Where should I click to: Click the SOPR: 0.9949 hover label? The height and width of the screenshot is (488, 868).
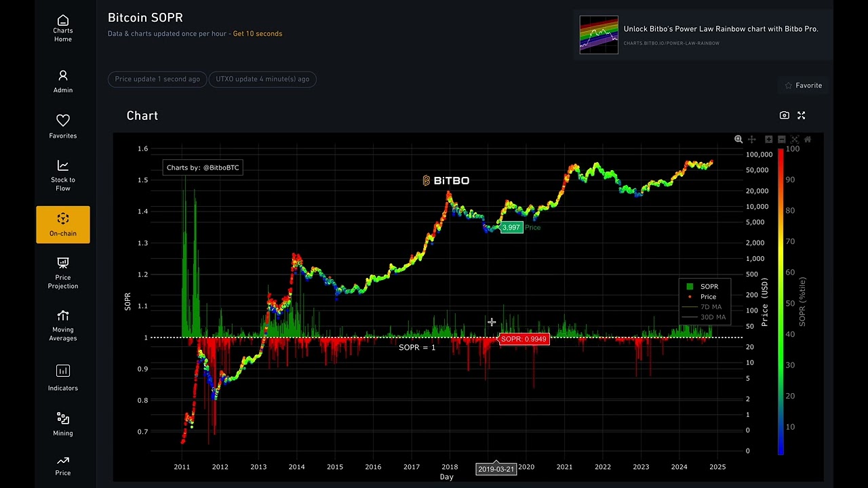524,339
